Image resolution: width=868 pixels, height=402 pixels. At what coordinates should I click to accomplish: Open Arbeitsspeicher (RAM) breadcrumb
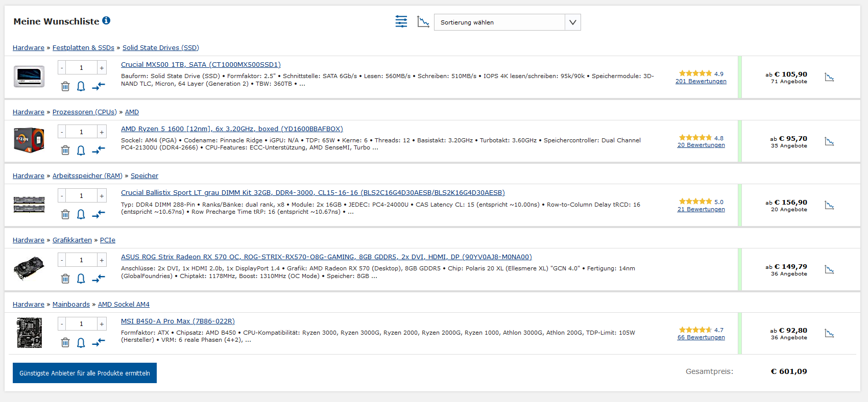tap(87, 176)
